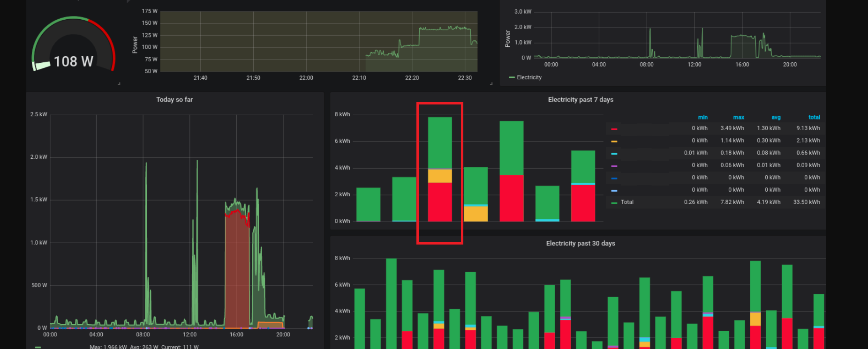Sort the 7-day legend by total column header
Viewport: 868px width, 349px height.
[x=814, y=118]
